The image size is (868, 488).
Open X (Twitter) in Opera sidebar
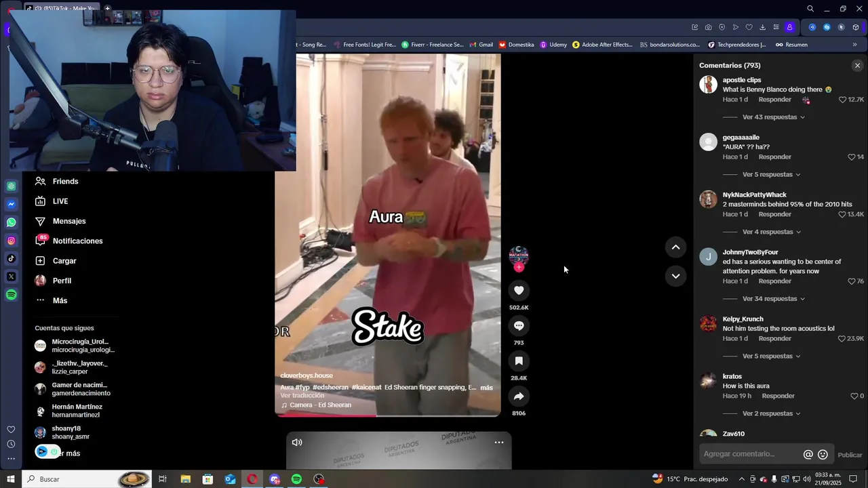12,277
